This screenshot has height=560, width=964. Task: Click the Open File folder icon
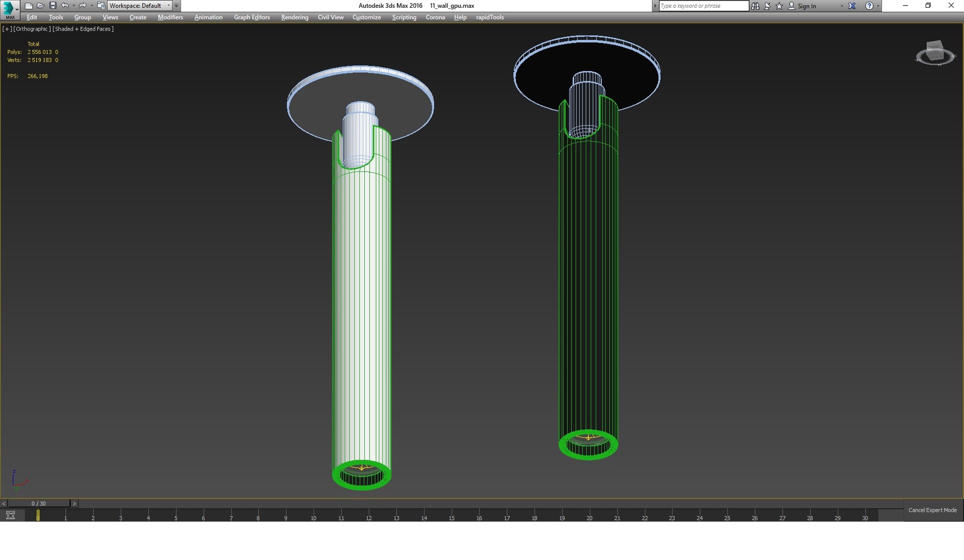coord(40,6)
